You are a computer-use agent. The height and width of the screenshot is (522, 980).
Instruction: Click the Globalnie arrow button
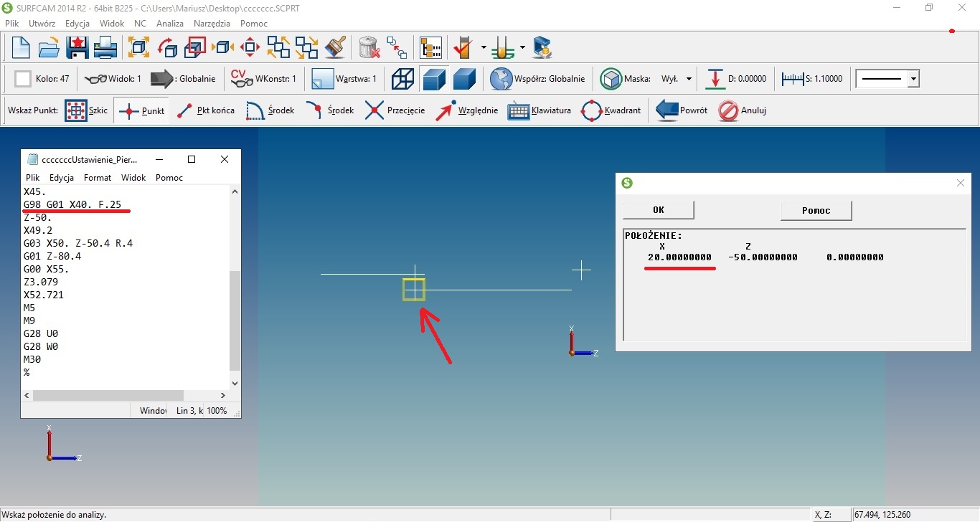click(x=182, y=79)
